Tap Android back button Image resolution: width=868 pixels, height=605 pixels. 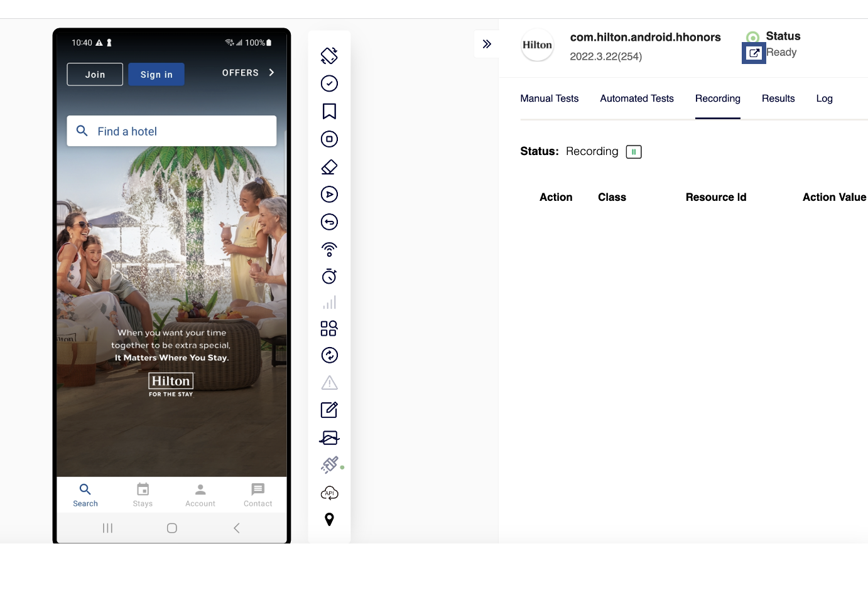[x=237, y=528]
